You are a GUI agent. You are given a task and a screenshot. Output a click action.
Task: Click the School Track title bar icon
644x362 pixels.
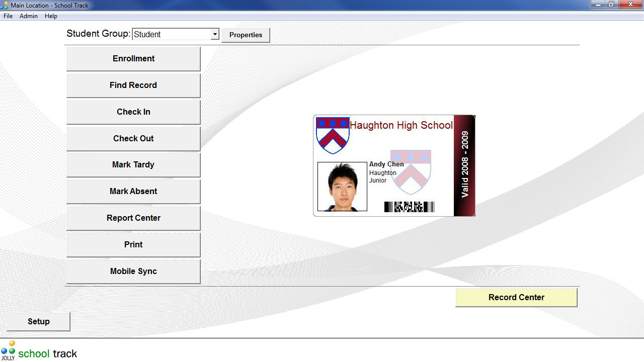[5, 5]
